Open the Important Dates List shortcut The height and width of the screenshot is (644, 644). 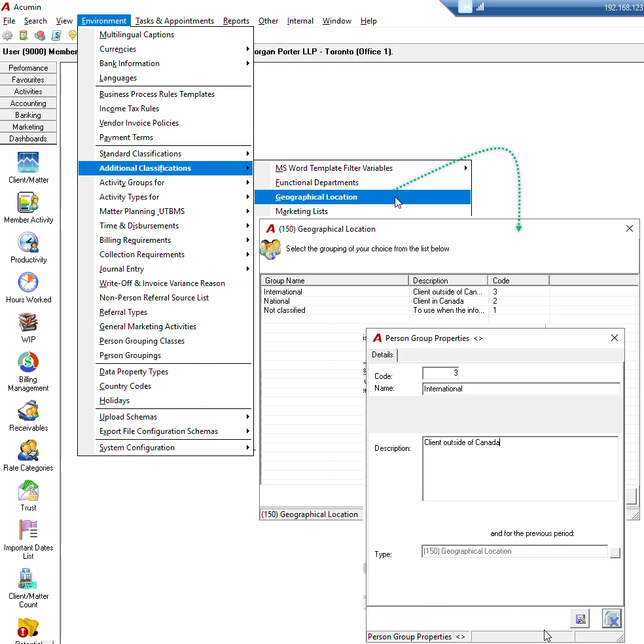(28, 540)
